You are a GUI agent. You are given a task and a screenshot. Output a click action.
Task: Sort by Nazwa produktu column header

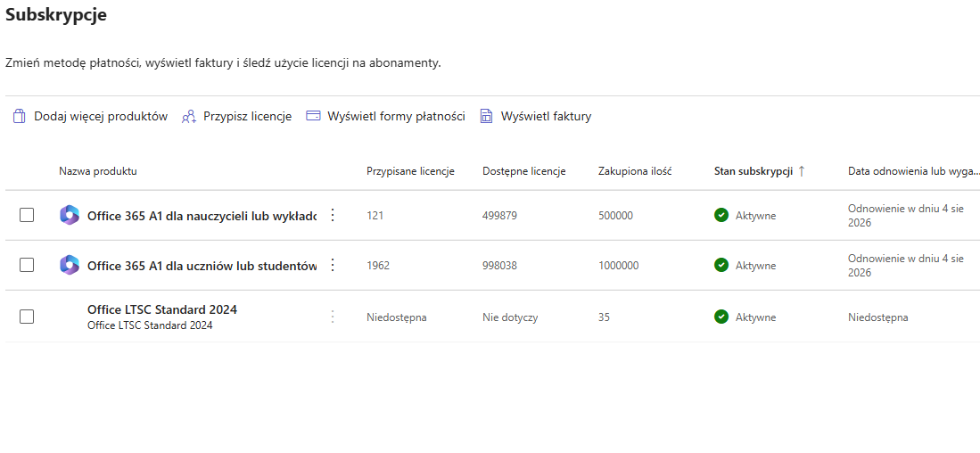pyautogui.click(x=98, y=171)
